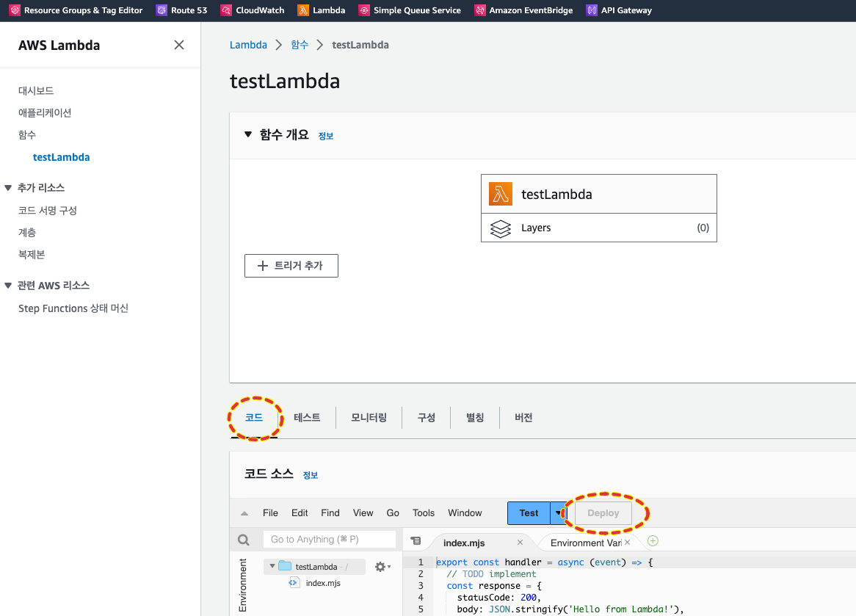
Task: Open the Edit menu in editor
Action: 300,512
